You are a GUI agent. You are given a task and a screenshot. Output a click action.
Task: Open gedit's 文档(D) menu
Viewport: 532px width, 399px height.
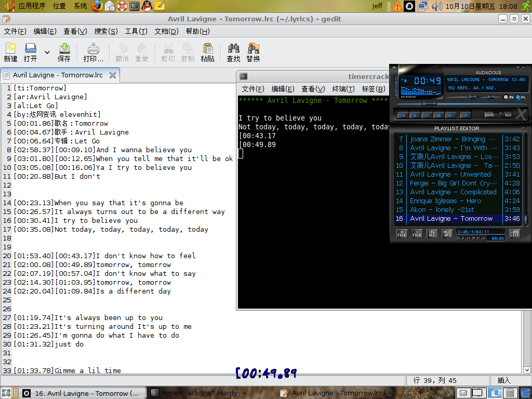(166, 31)
